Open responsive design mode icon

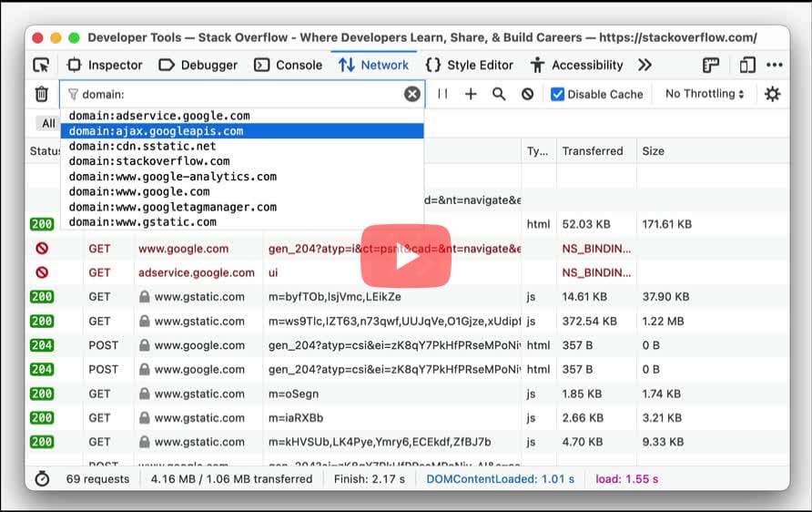747,66
